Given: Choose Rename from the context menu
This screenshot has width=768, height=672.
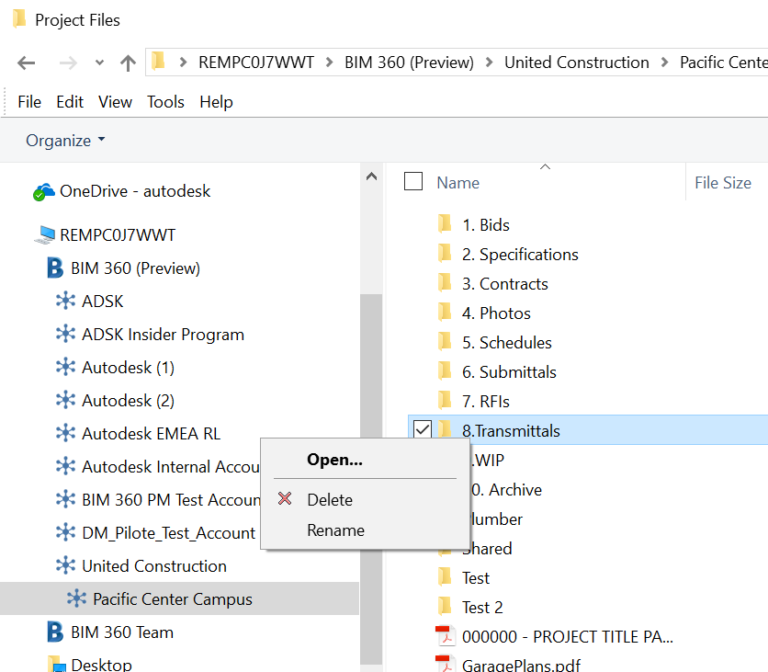Looking at the screenshot, I should click(335, 530).
